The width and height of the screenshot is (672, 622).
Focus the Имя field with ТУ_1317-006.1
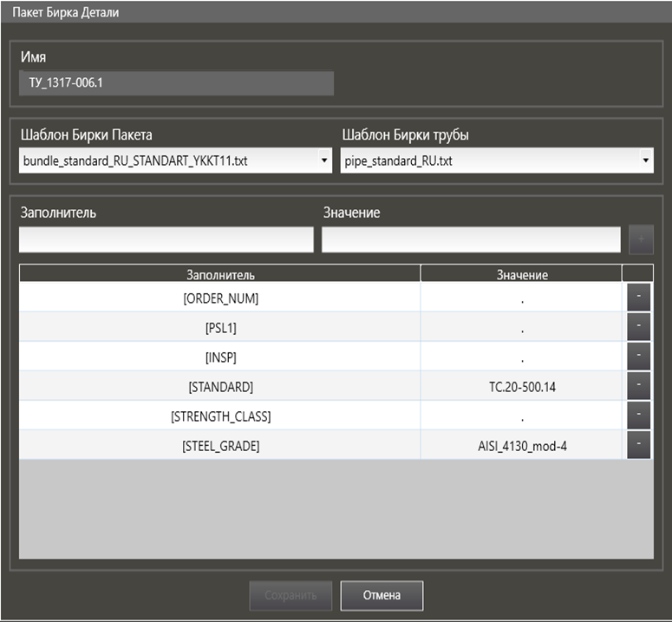click(176, 82)
